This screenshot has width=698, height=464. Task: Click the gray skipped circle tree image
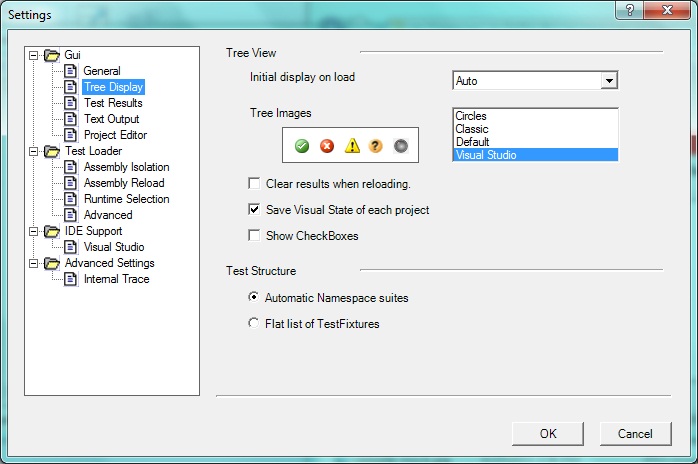401,146
